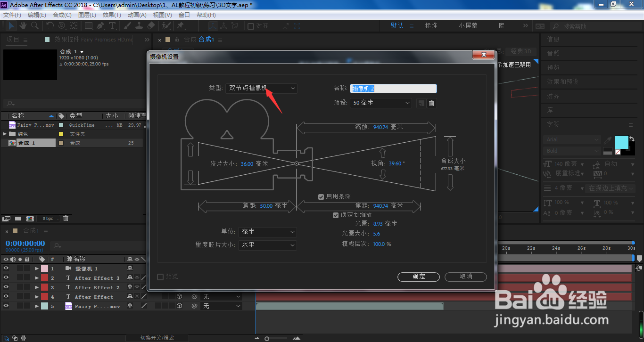Select the Clone Stamp tool
This screenshot has width=644, height=342.
point(140,25)
